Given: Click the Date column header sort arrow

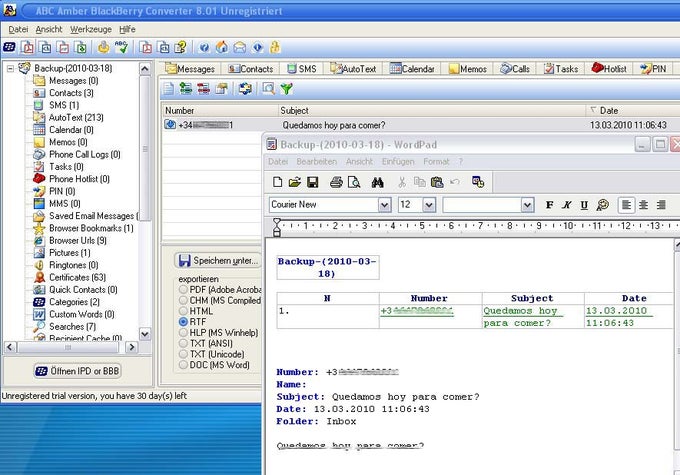Looking at the screenshot, I should tap(594, 110).
